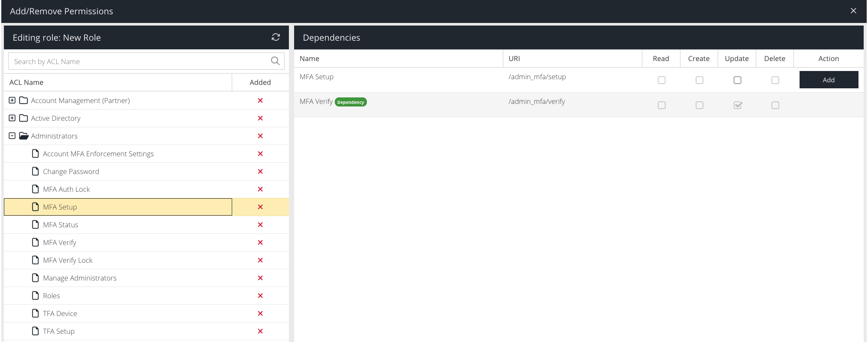Viewport: 868px width, 342px height.
Task: Click the red X for MFA Auth Lock
Action: click(x=260, y=189)
